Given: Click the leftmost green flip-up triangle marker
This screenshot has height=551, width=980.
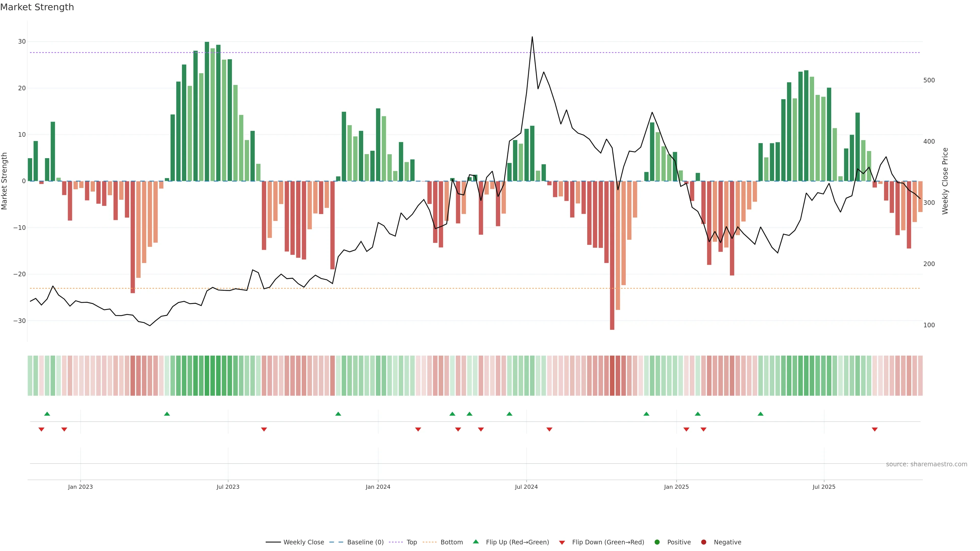Looking at the screenshot, I should [x=47, y=414].
